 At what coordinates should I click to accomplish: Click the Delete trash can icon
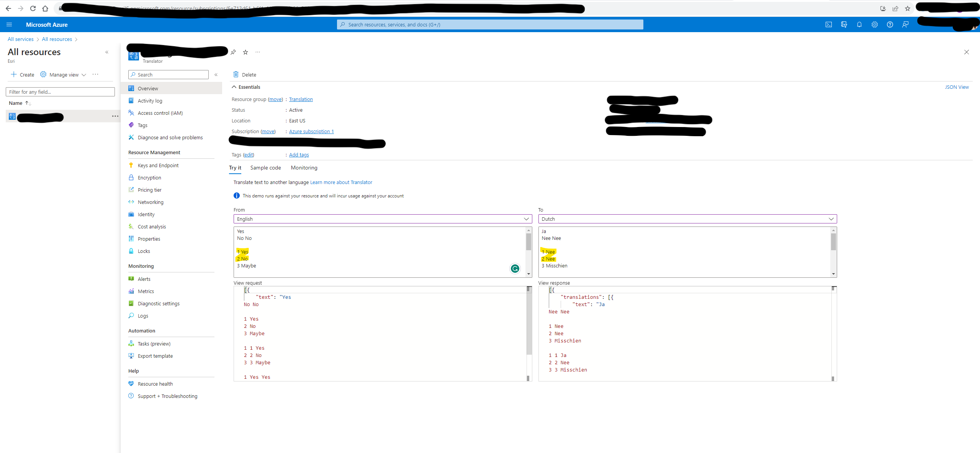pos(236,74)
